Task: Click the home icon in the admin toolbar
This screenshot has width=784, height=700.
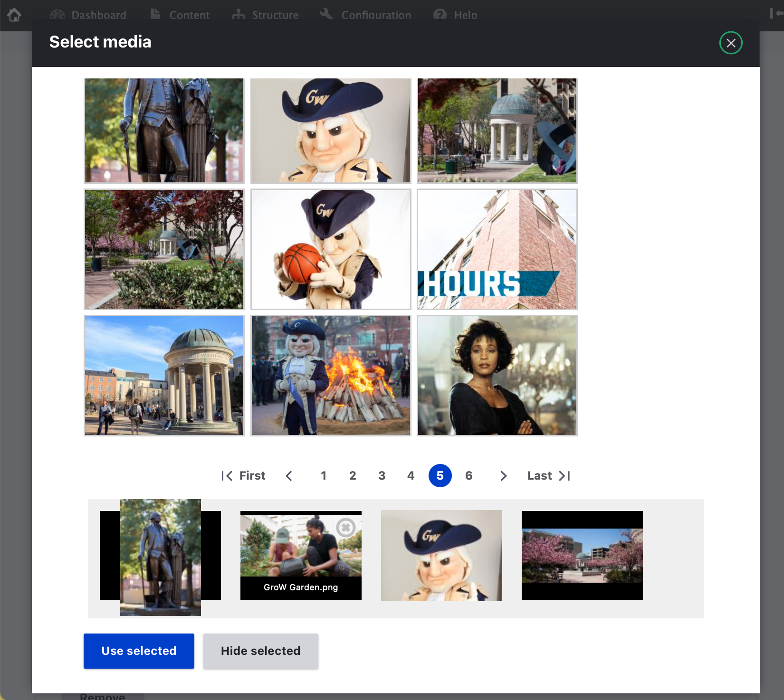Action: click(14, 15)
